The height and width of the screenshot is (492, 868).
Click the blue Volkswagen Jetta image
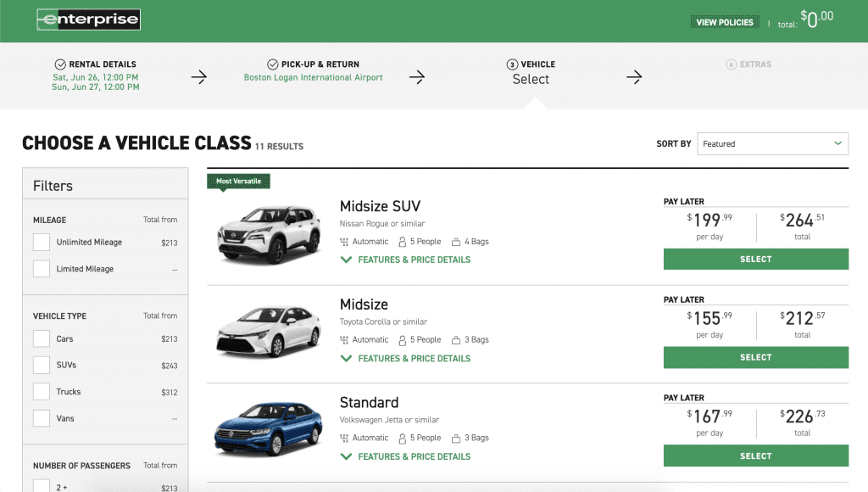(269, 429)
